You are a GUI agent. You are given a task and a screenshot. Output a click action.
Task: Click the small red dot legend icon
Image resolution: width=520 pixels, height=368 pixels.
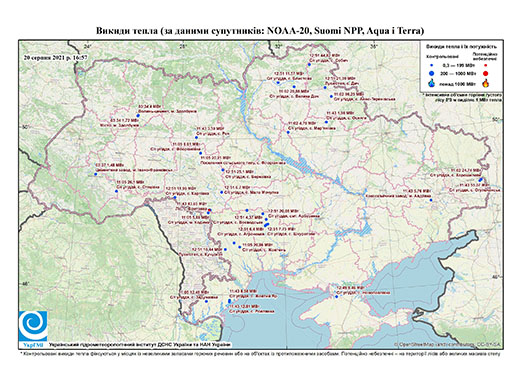(486, 65)
